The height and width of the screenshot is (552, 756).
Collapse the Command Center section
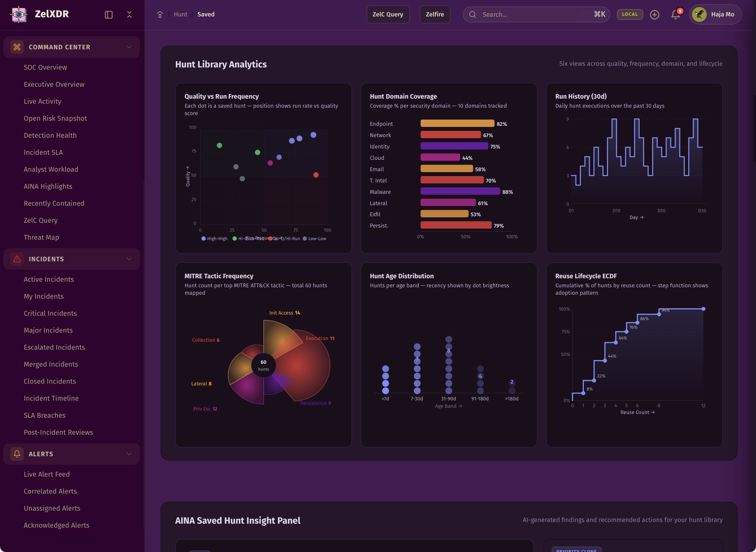129,47
